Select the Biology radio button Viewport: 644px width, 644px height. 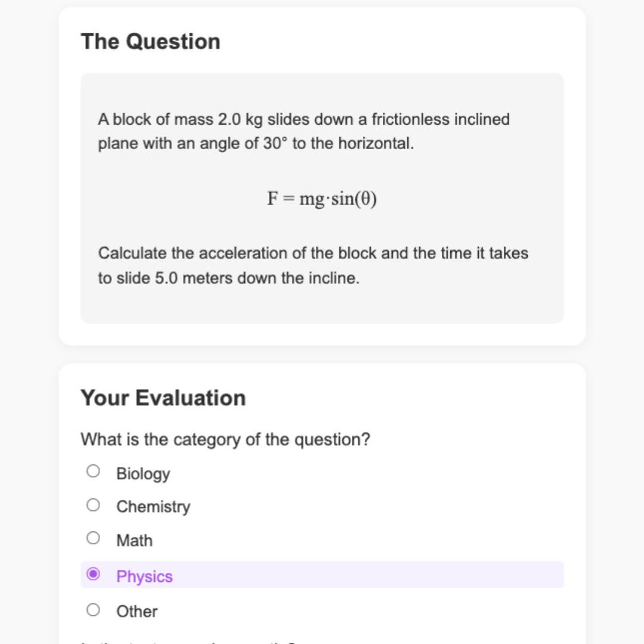tap(93, 471)
